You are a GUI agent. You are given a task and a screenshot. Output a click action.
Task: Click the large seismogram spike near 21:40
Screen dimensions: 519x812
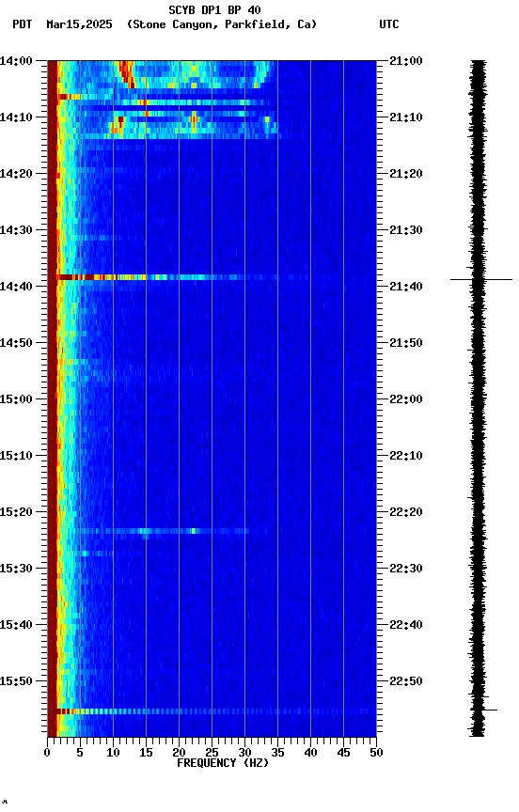(481, 280)
